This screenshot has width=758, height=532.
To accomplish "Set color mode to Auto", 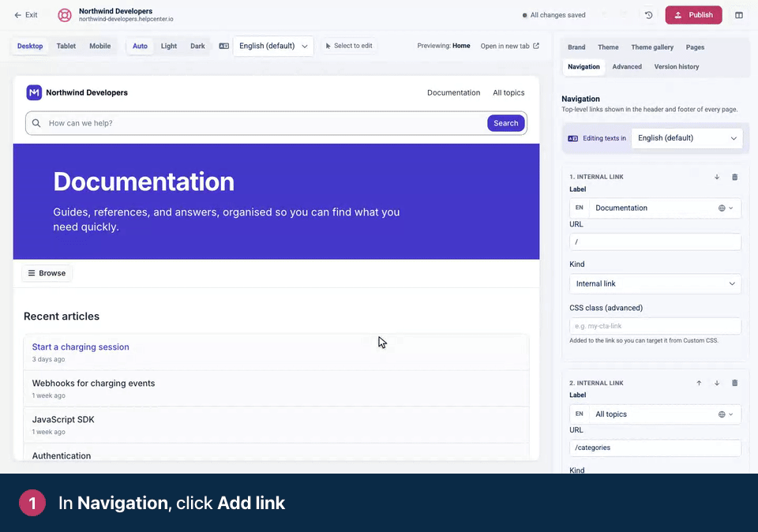I will pyautogui.click(x=141, y=46).
